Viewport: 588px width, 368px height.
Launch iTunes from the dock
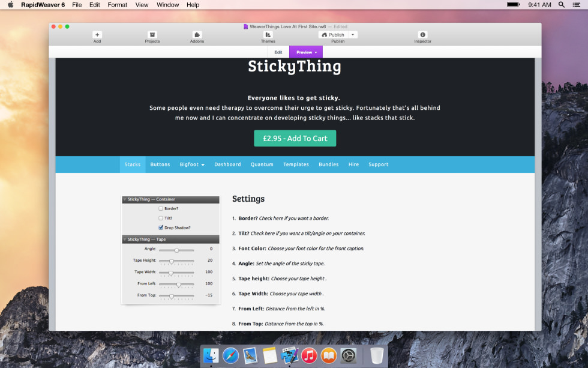click(309, 355)
